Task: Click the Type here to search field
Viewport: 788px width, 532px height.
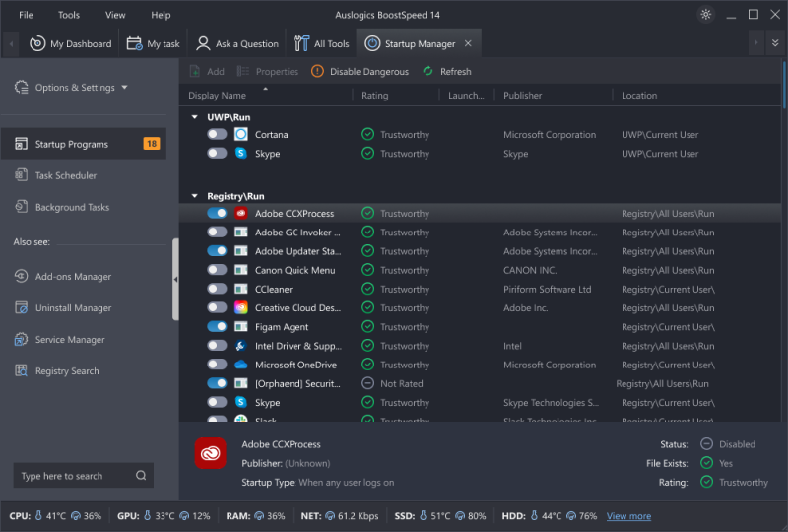Action: click(x=84, y=475)
